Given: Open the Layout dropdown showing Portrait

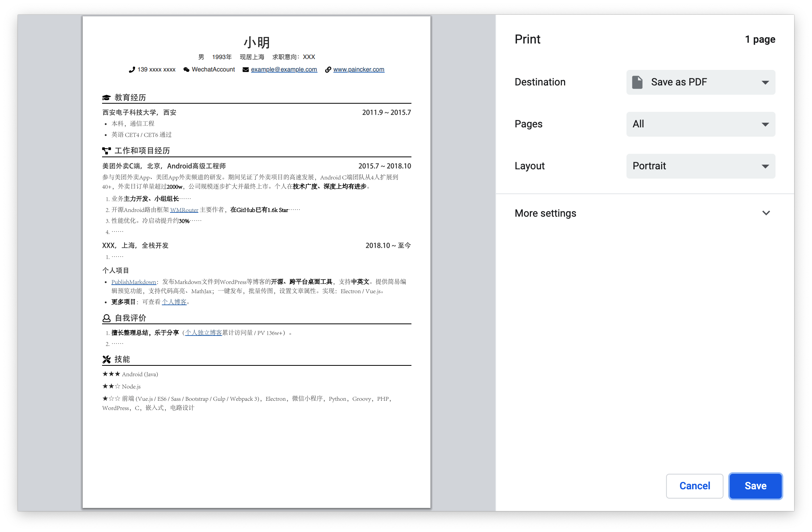Looking at the screenshot, I should coord(701,166).
